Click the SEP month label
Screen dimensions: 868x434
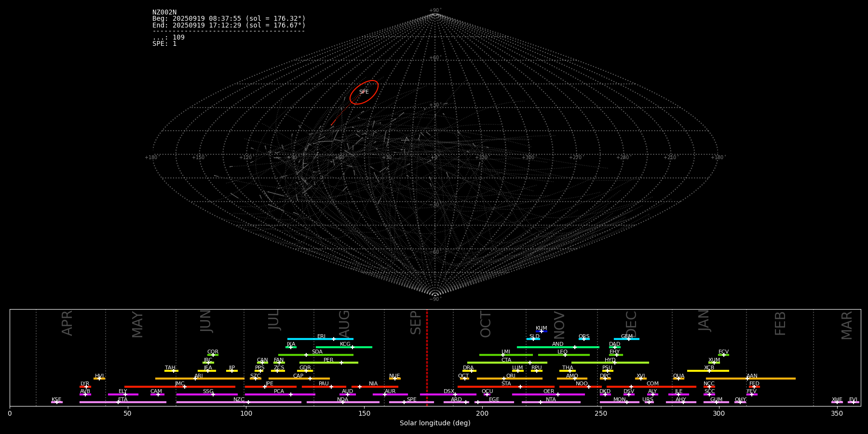coord(416,323)
